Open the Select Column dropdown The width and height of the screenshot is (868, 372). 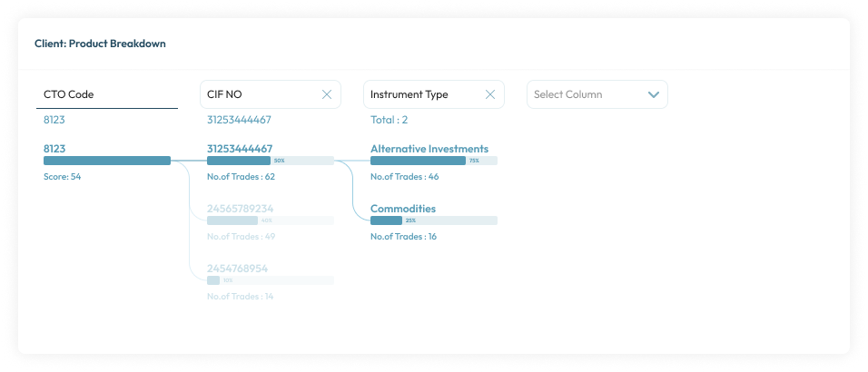[x=653, y=94]
